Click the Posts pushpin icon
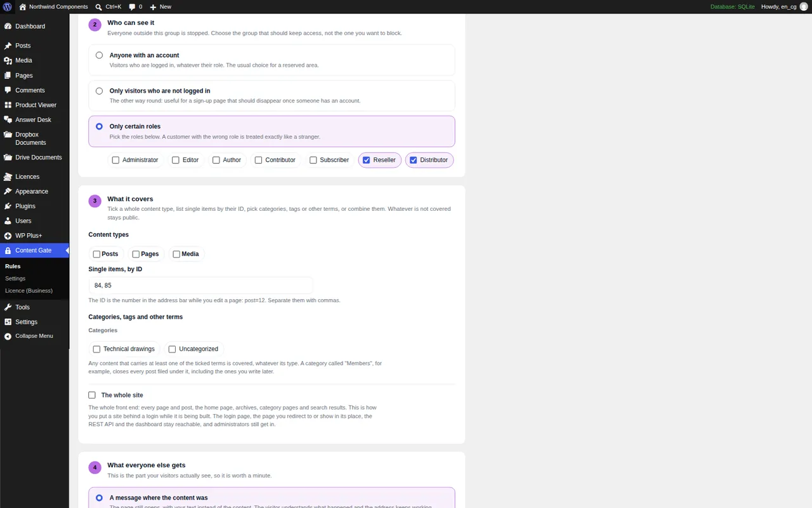812x508 pixels. tap(8, 46)
